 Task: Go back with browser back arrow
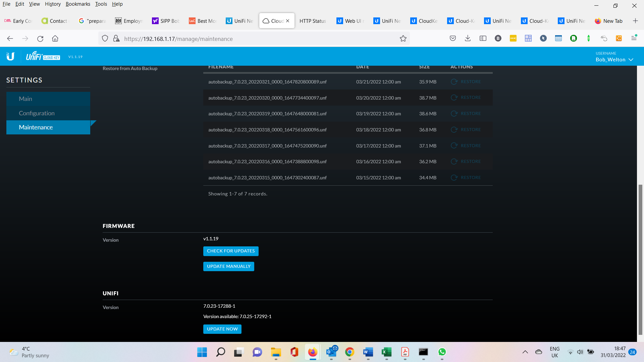click(10, 39)
